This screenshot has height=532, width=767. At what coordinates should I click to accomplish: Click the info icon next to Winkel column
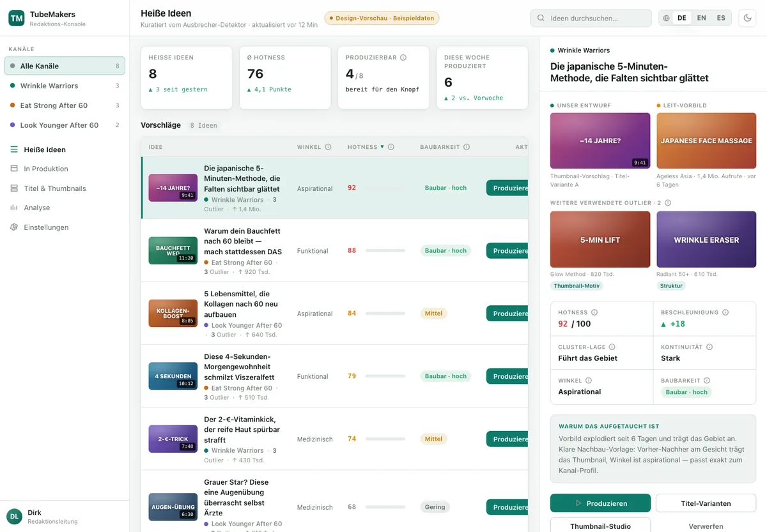coord(329,147)
